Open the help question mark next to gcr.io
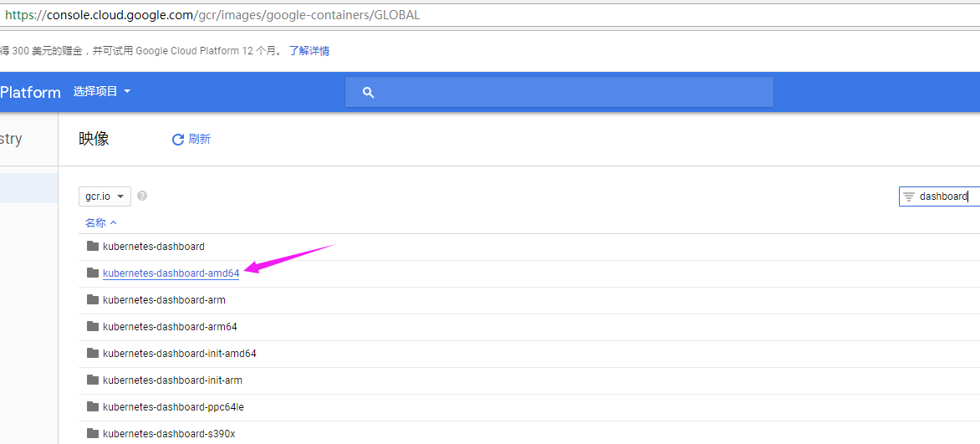980x444 pixels. 142,196
